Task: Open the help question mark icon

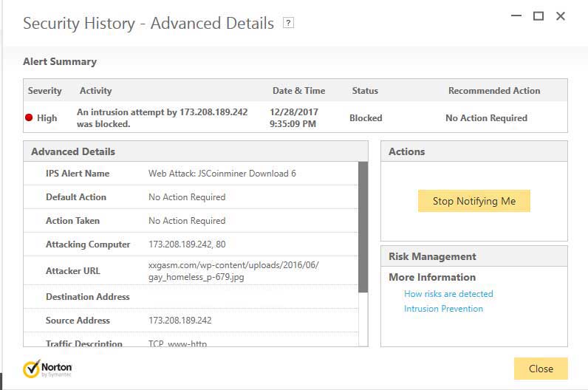Action: [x=288, y=23]
